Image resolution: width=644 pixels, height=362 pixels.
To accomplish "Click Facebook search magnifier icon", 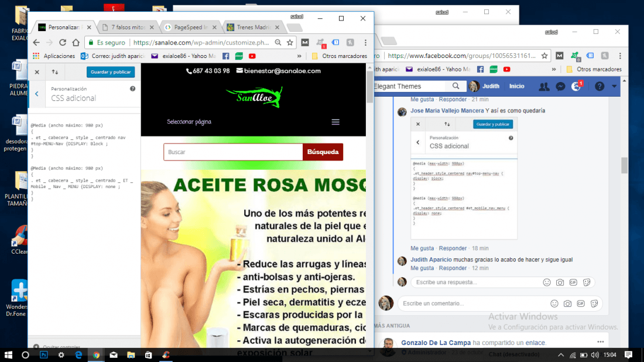I will [x=456, y=86].
